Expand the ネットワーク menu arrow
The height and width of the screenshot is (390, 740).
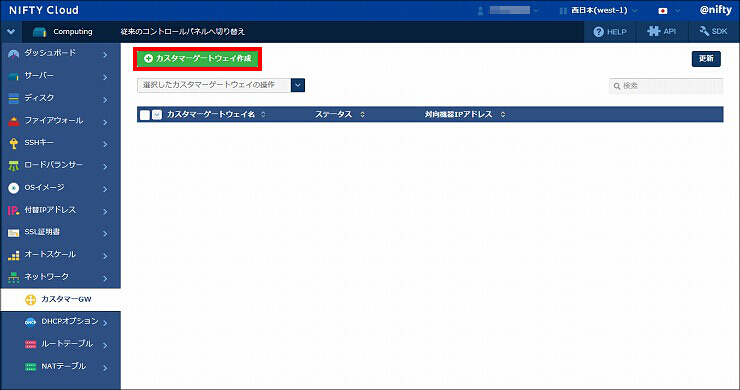(105, 278)
